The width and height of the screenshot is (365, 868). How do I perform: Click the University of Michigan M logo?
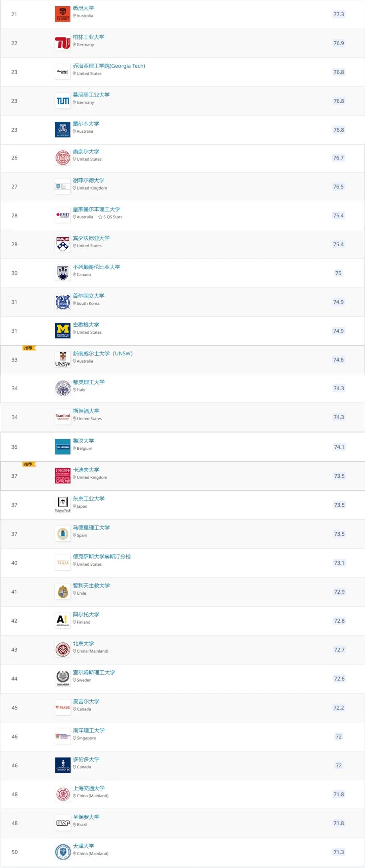pos(63,331)
